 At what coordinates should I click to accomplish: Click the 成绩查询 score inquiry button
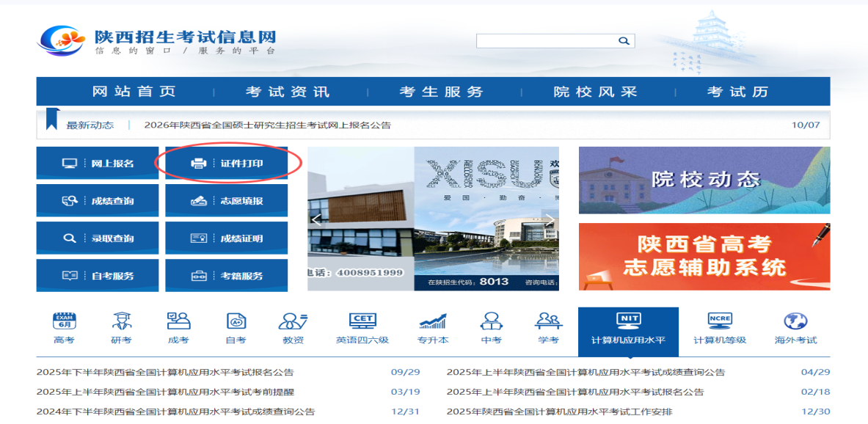[x=98, y=200]
